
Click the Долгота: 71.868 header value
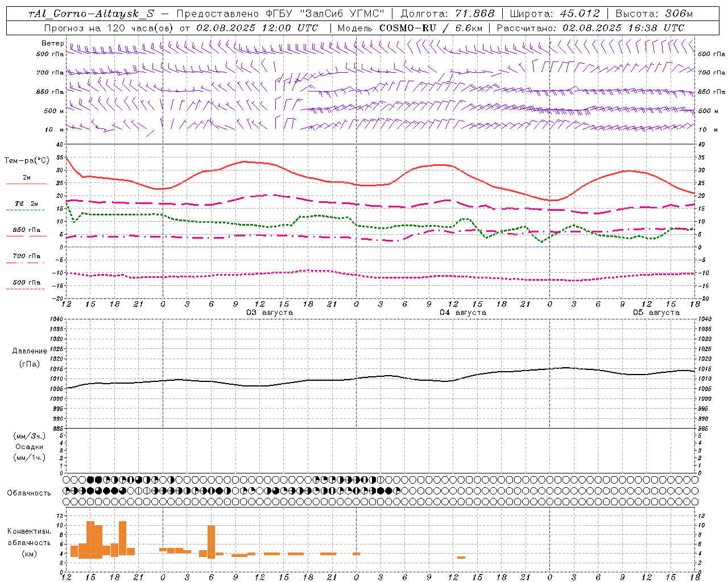pyautogui.click(x=448, y=14)
